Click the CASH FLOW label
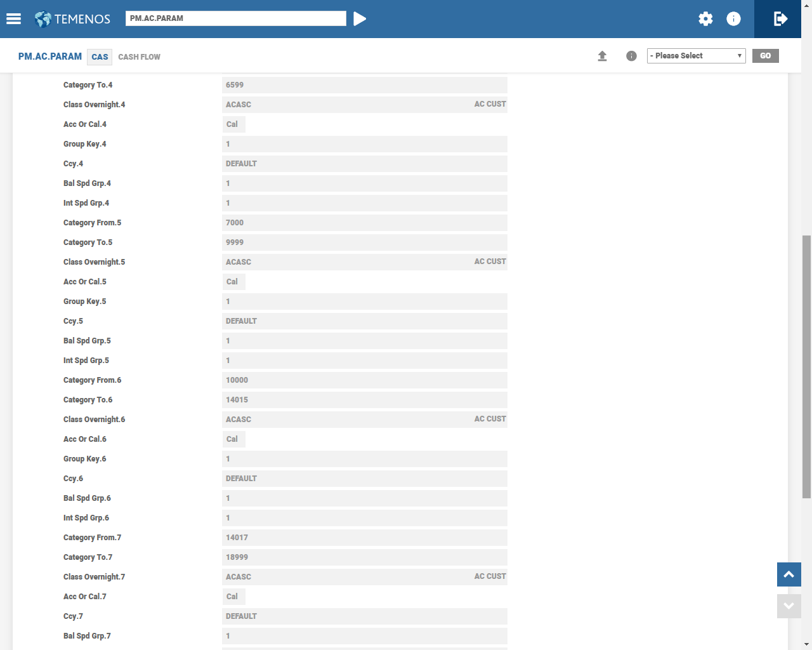 [x=139, y=57]
